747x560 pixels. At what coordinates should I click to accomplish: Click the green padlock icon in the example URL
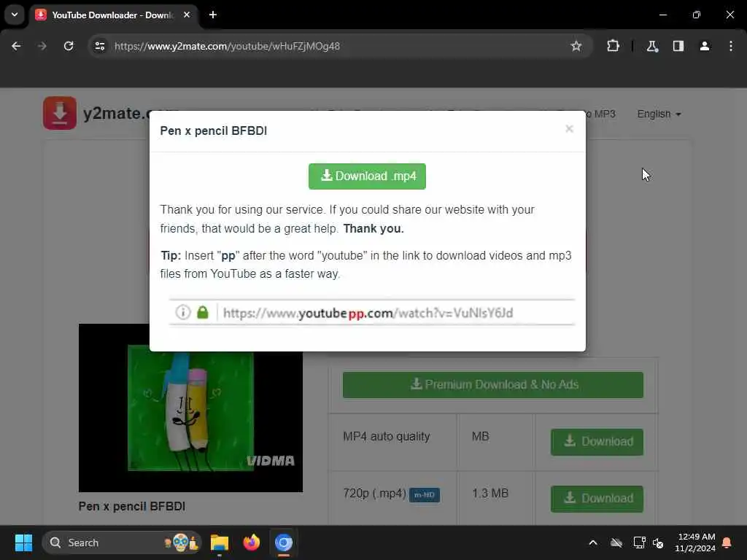coord(203,312)
